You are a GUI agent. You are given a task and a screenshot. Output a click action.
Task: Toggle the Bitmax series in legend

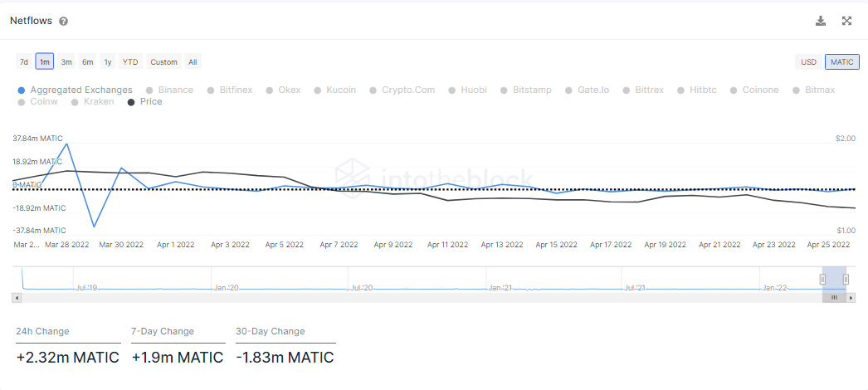pyautogui.click(x=814, y=90)
